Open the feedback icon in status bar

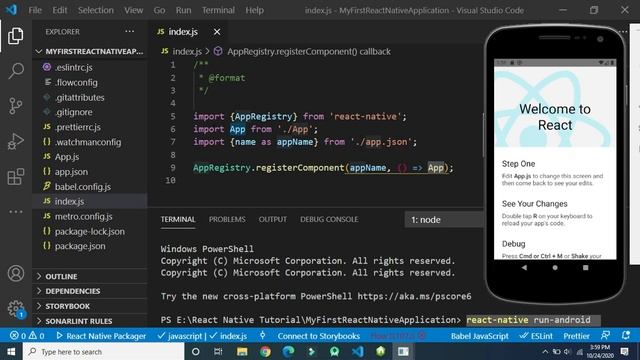click(605, 335)
